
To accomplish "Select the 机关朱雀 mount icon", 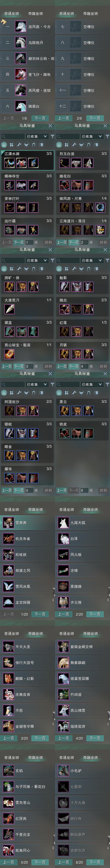I will [x=8, y=539].
